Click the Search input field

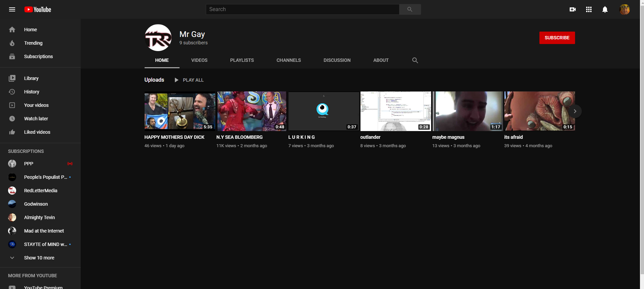tap(303, 9)
